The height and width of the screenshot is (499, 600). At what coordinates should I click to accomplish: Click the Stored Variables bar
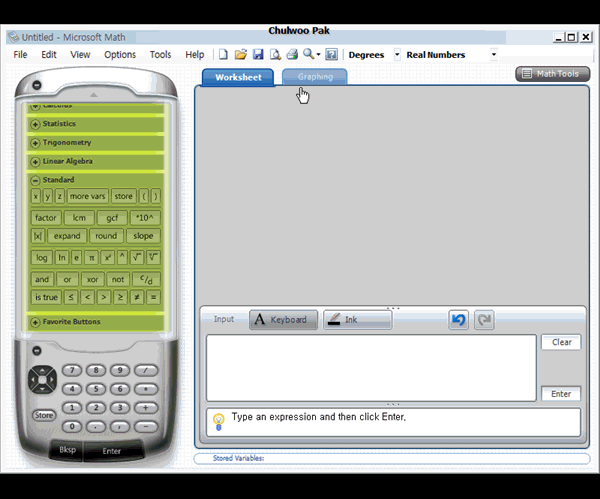click(x=392, y=458)
